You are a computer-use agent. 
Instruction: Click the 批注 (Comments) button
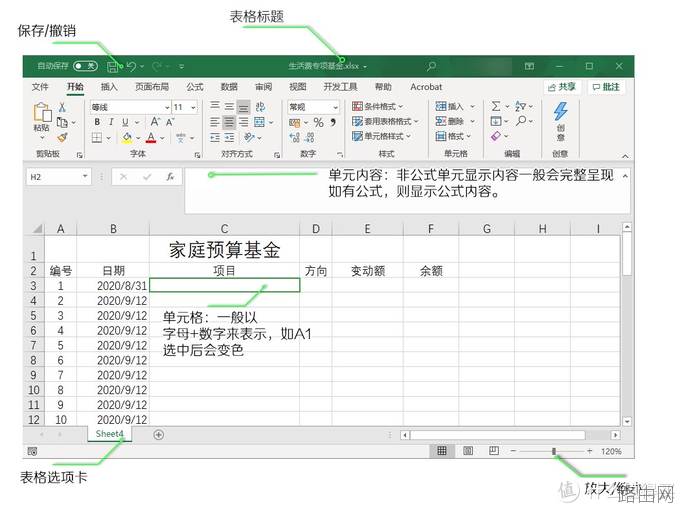[606, 87]
